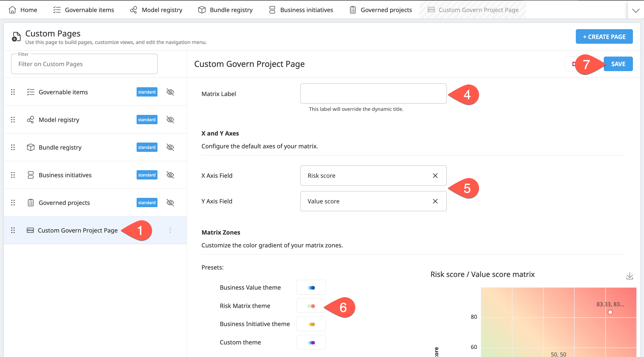Screen dimensions: 644x357
Task: Grab drag handle of Governable items row
Action: click(13, 92)
